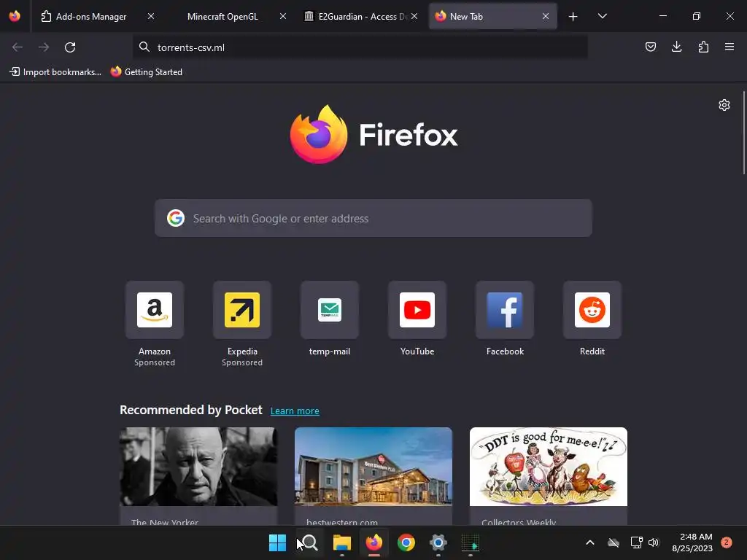The width and height of the screenshot is (747, 560).
Task: Show hidden system tray icons chevron
Action: coord(589,542)
